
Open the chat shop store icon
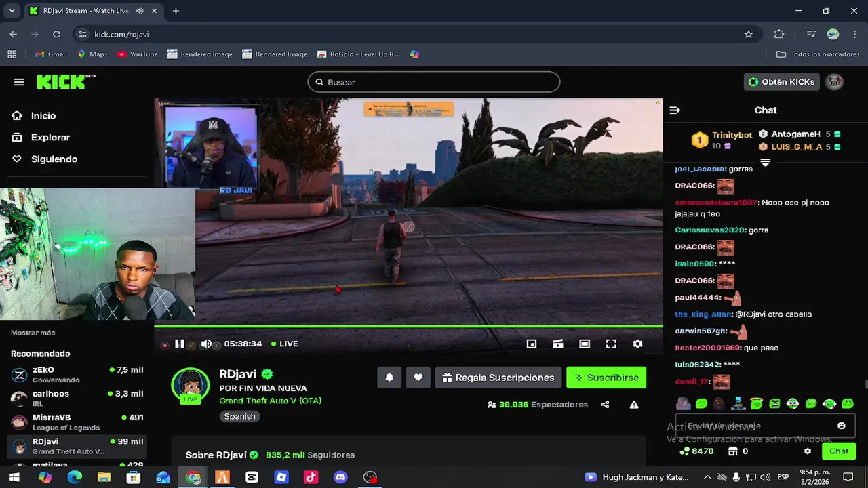tap(732, 451)
